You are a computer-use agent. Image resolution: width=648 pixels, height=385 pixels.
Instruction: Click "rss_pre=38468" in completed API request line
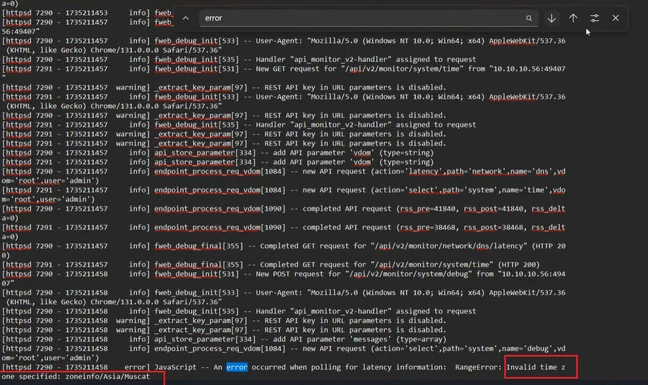[x=428, y=227]
